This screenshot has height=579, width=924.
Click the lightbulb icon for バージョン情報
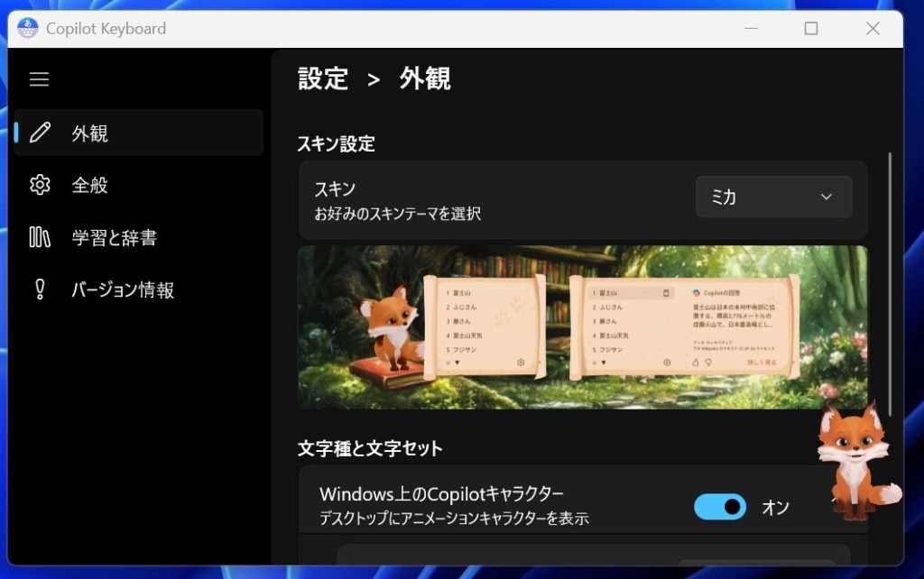point(40,289)
